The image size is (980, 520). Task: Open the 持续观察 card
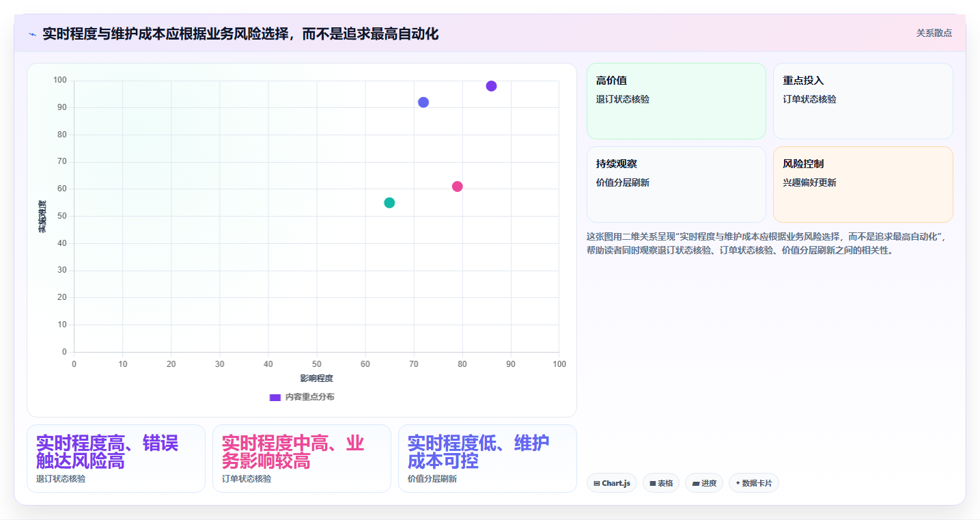676,184
